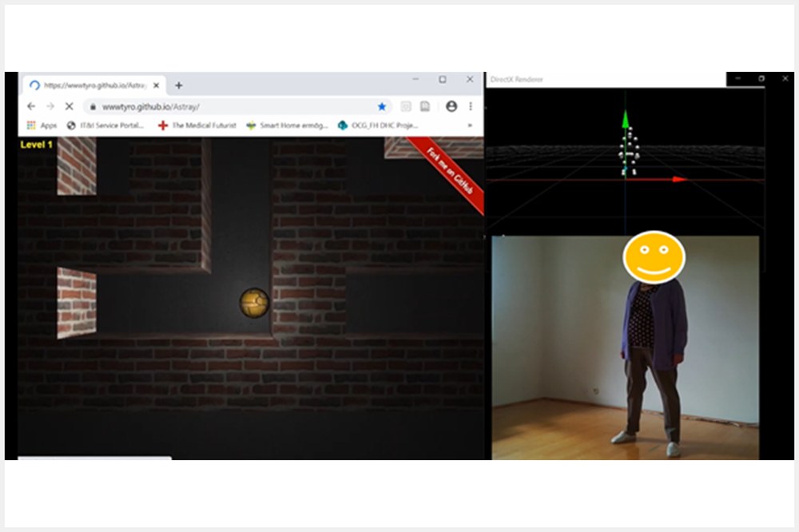Open OCG_FH DHC Proje bookmark
This screenshot has width=799, height=532.
tap(378, 125)
